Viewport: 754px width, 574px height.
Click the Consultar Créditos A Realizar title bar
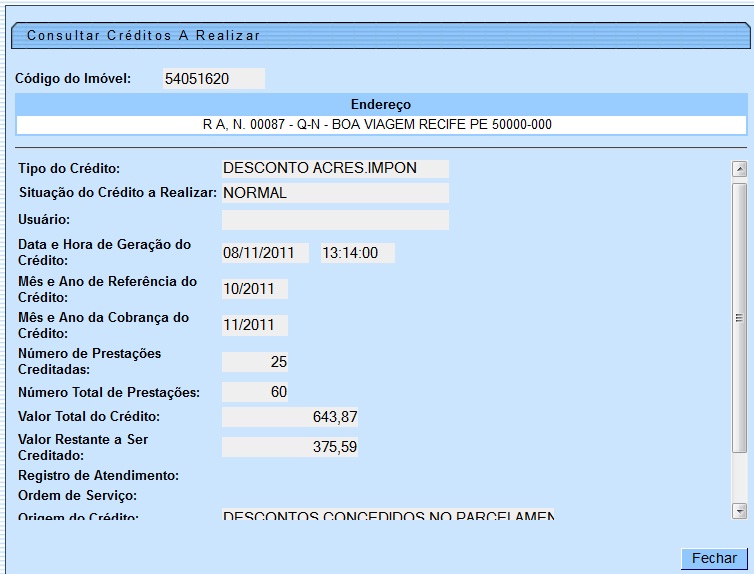pos(380,36)
